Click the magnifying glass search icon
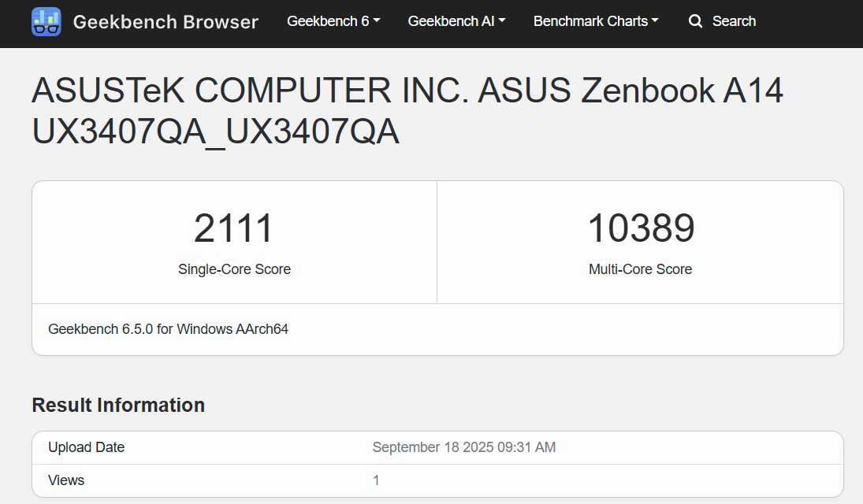Image resolution: width=863 pixels, height=504 pixels. [695, 21]
